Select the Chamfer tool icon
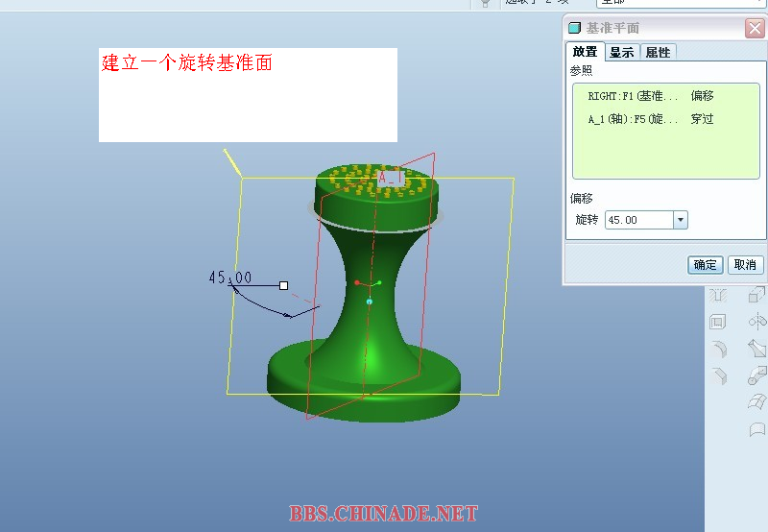The width and height of the screenshot is (768, 532). (719, 376)
